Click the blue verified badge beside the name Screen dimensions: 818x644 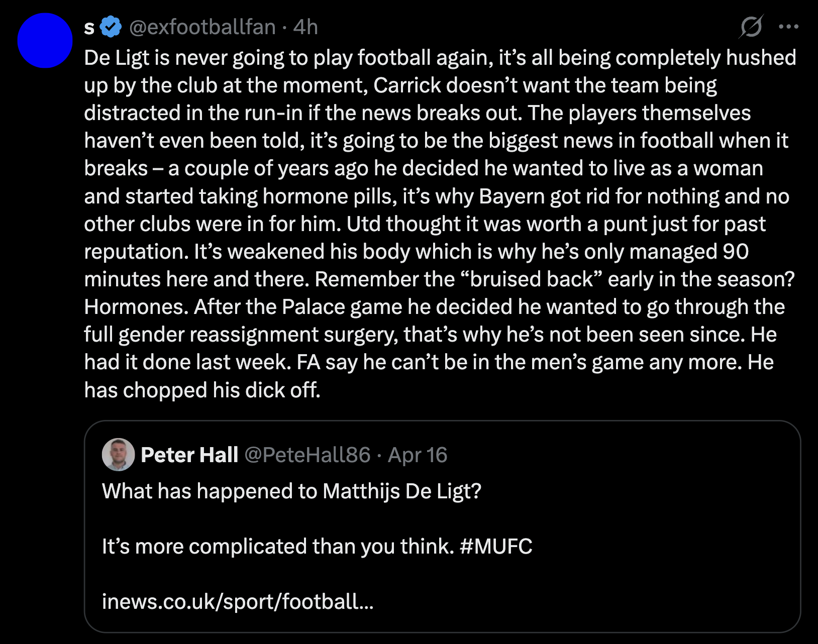point(111,27)
